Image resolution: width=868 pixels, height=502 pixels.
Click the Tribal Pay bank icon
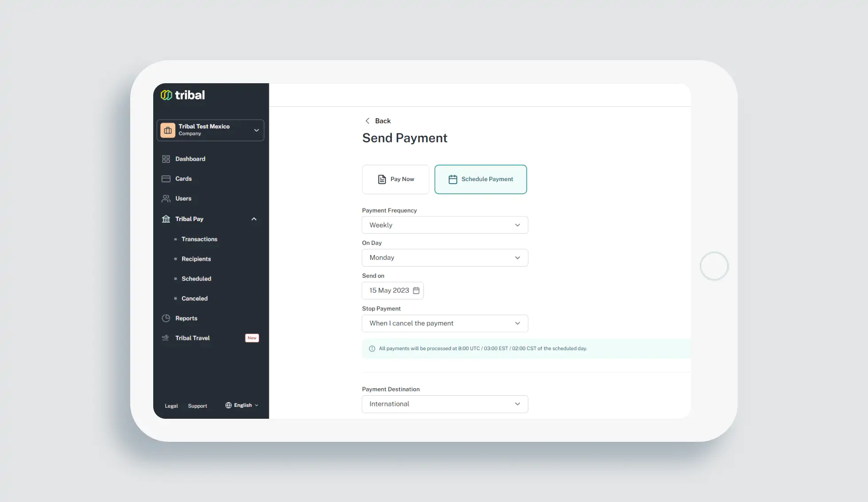tap(166, 219)
